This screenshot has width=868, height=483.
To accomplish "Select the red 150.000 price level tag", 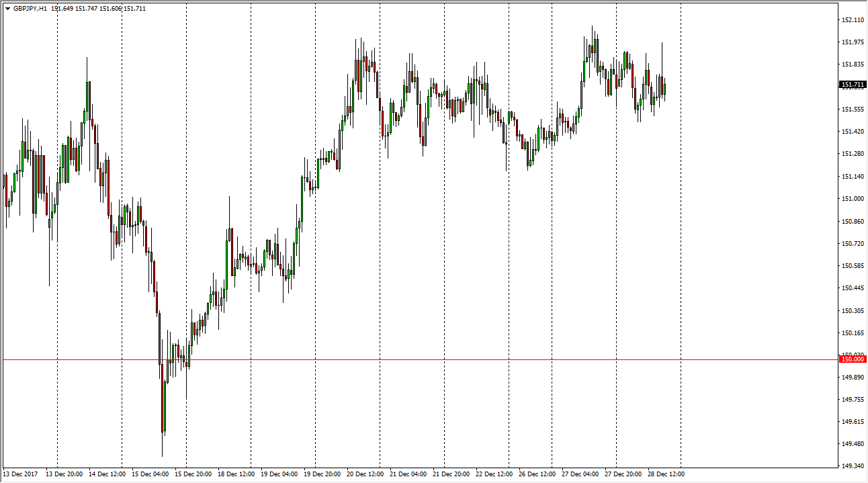I will coord(853,359).
